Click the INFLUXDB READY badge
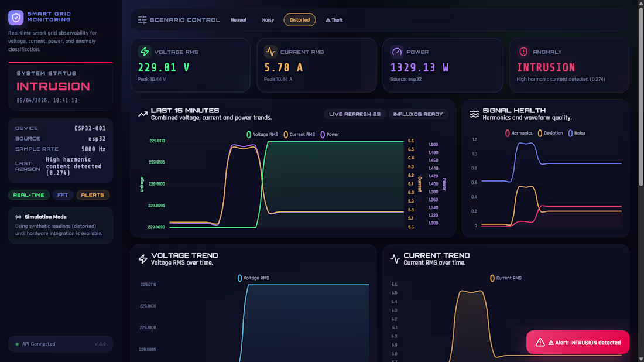The width and height of the screenshot is (644, 362). pyautogui.click(x=418, y=114)
